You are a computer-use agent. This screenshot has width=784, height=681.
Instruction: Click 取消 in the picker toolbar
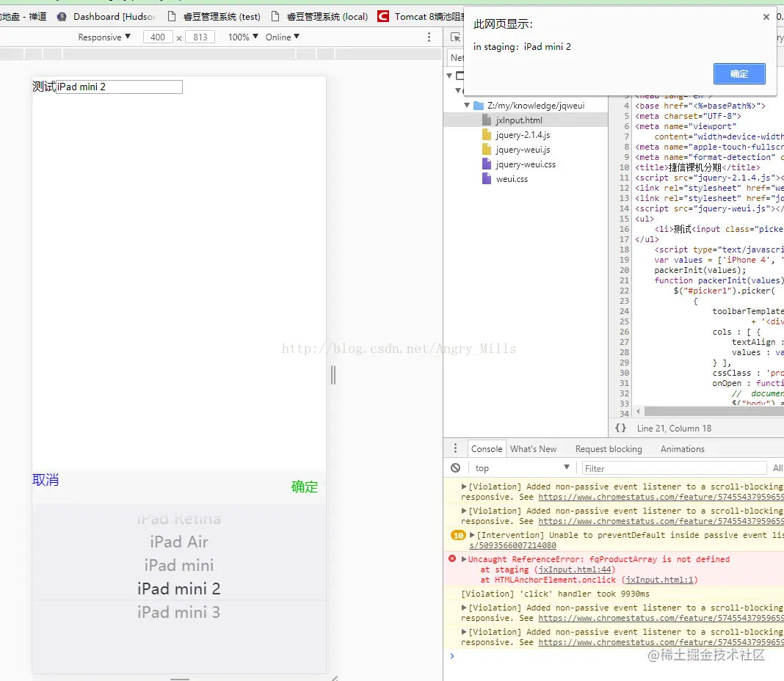pyautogui.click(x=46, y=480)
